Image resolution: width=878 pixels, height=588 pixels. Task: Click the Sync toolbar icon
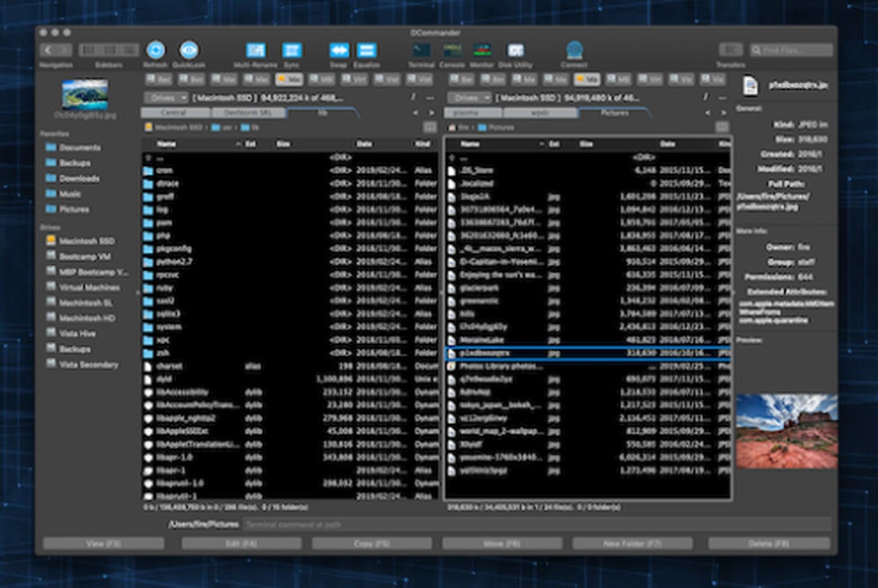point(292,51)
